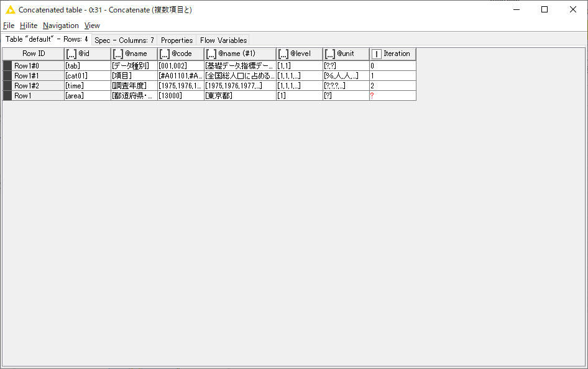Select the Table default Rows tab
Image resolution: width=588 pixels, height=369 pixels.
47,39
